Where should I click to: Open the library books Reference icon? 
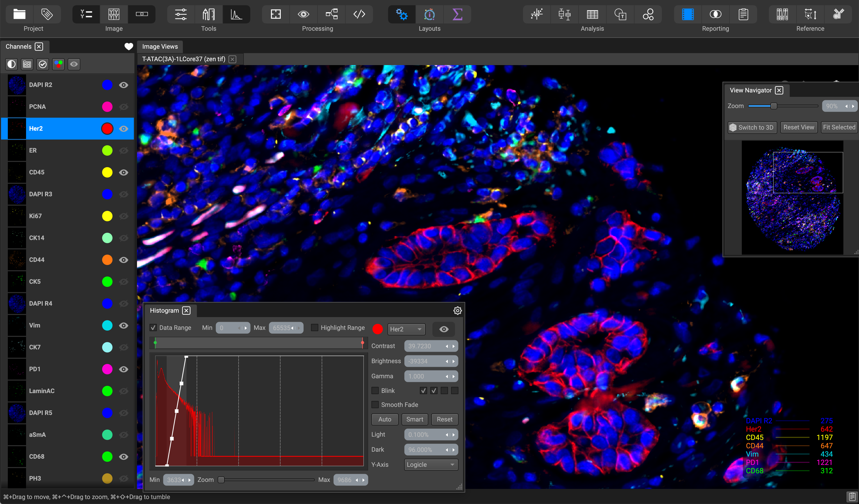(782, 14)
